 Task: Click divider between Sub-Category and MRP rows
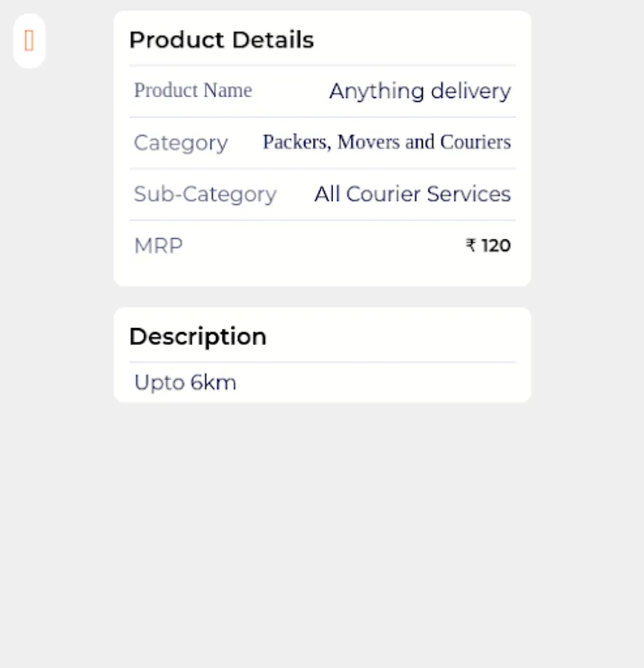(322, 220)
